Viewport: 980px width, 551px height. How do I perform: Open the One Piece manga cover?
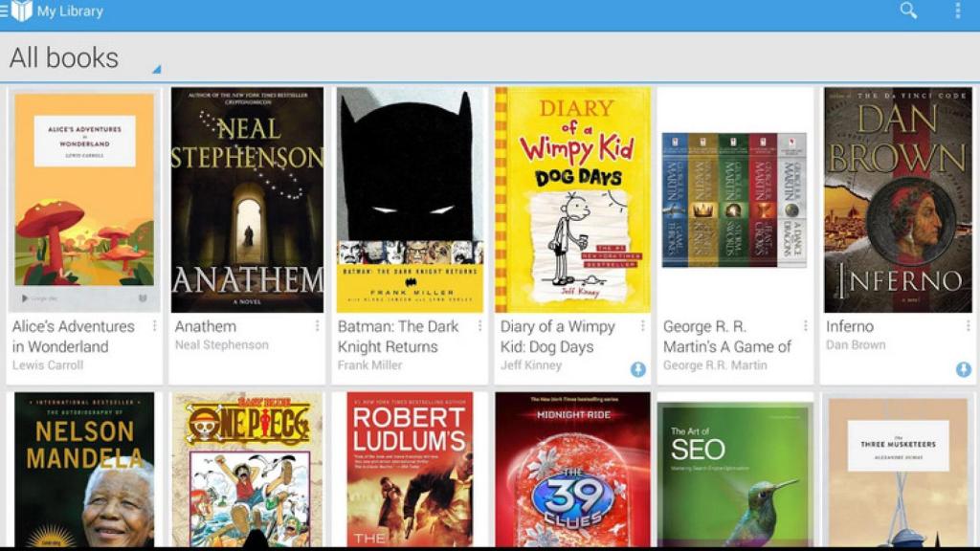pyautogui.click(x=248, y=470)
